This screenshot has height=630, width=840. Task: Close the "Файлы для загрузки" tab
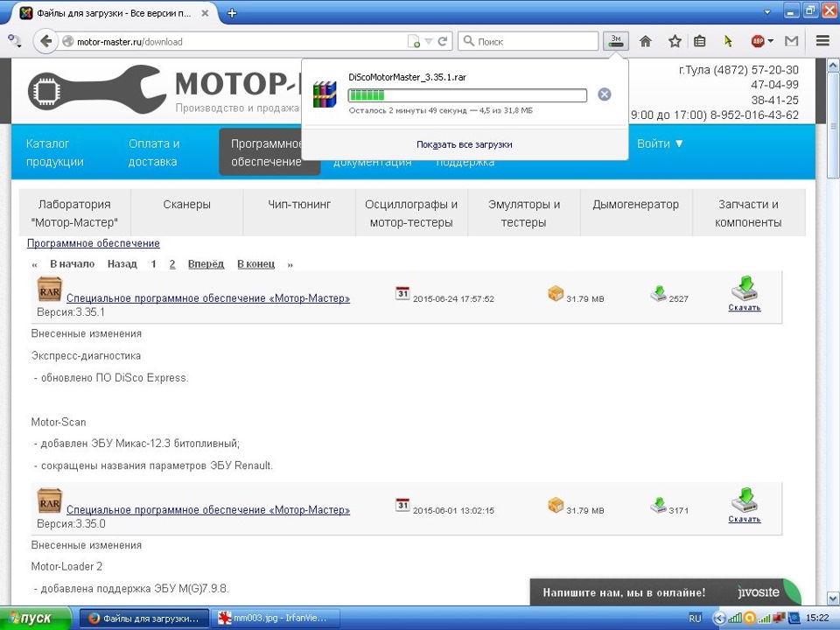click(205, 13)
